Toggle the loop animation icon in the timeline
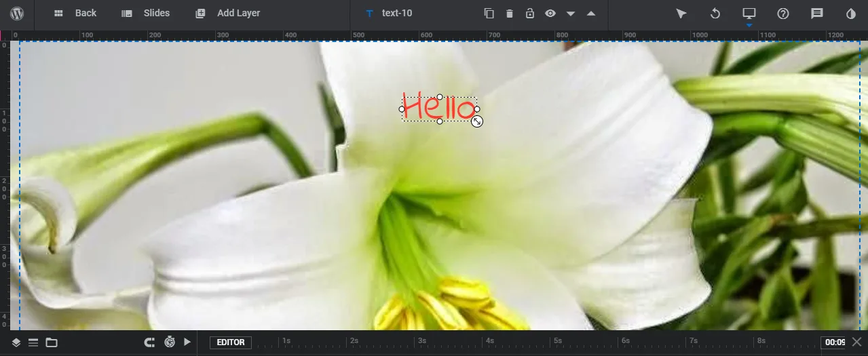The height and width of the screenshot is (356, 868). point(150,342)
